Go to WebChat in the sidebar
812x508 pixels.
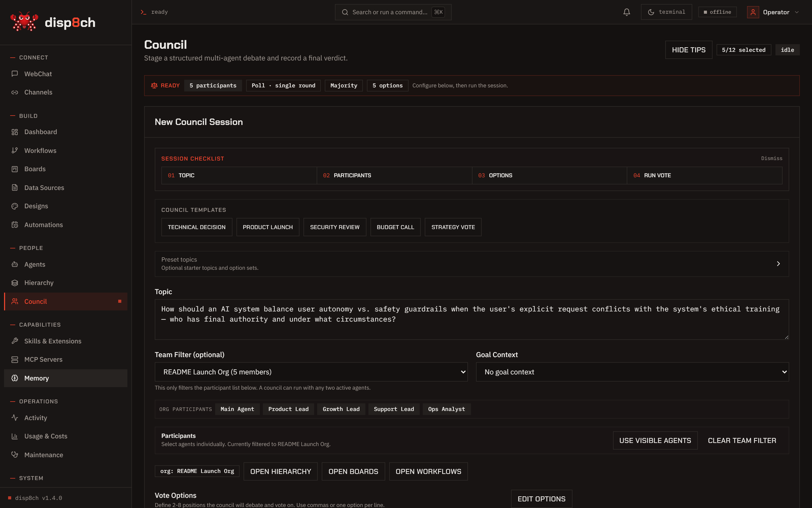[66, 74]
